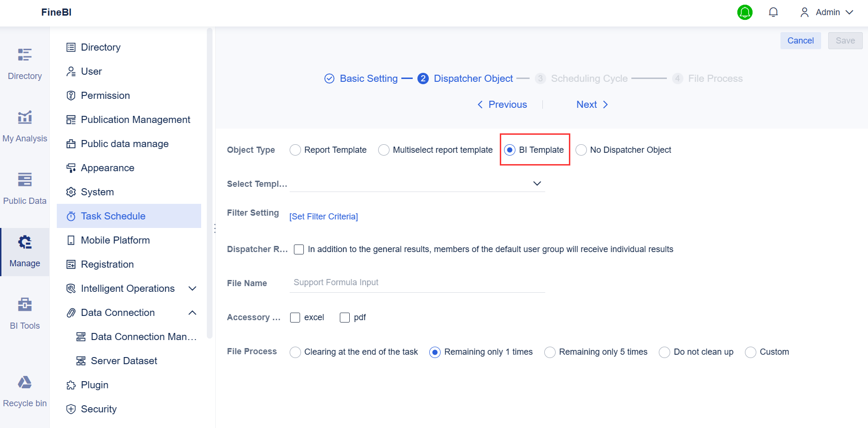This screenshot has height=428, width=868.
Task: Switch to the Dispatcher Object step
Action: click(472, 78)
